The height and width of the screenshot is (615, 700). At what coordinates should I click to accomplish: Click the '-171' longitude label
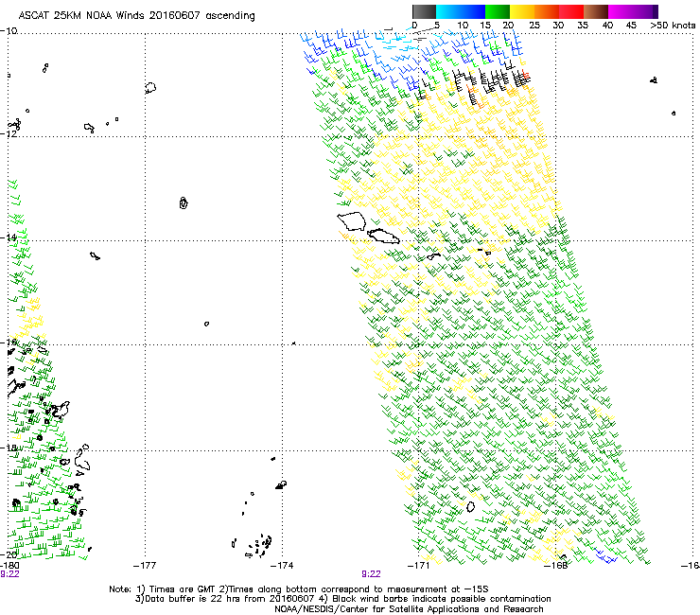(419, 566)
